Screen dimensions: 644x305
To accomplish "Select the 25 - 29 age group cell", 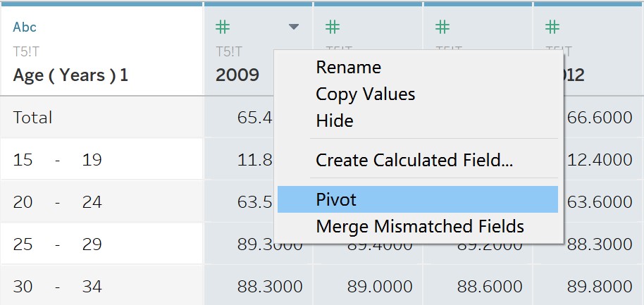I will pyautogui.click(x=57, y=244).
